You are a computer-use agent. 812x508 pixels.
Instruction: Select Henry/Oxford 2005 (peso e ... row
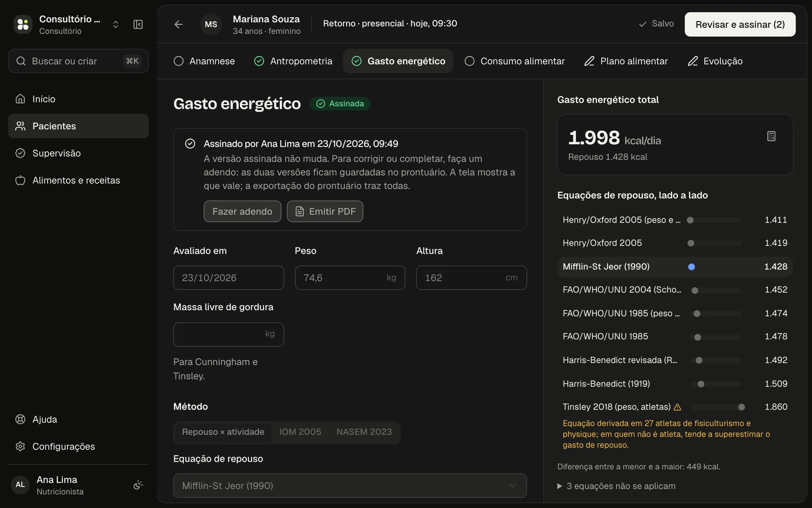(x=675, y=220)
